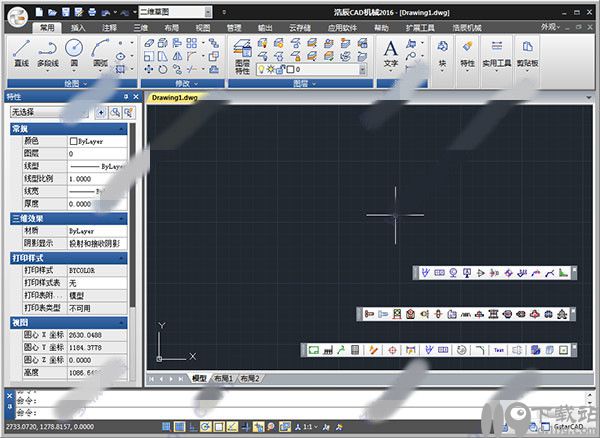
Task: Click the layer color square in layer dropdown
Action: (290, 69)
